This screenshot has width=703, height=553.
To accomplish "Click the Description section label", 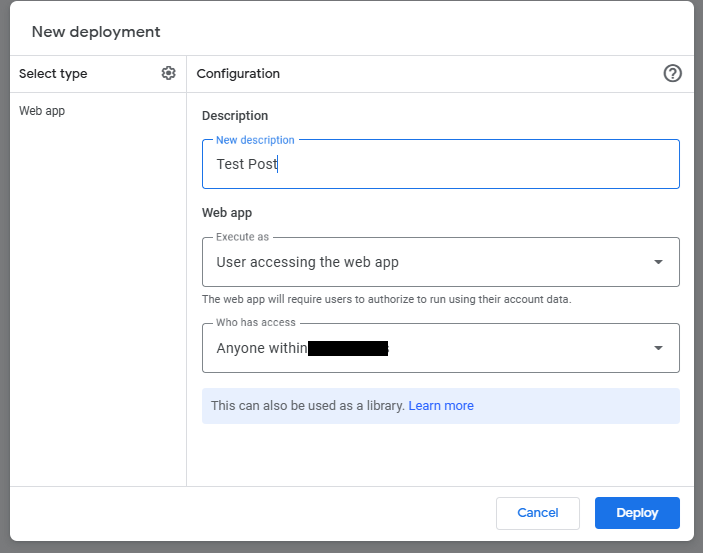I will point(235,116).
